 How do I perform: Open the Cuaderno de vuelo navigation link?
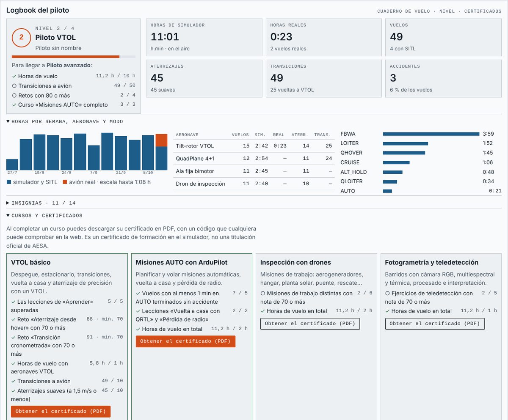[403, 11]
